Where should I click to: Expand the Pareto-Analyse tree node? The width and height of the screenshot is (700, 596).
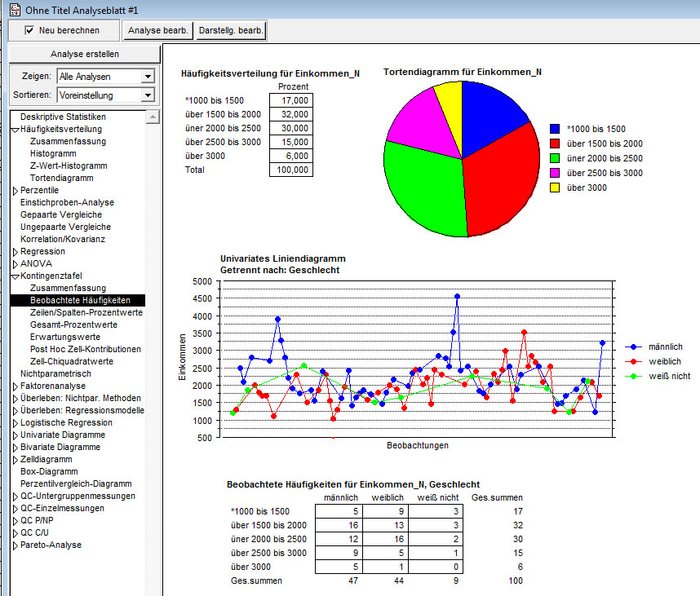[16, 545]
